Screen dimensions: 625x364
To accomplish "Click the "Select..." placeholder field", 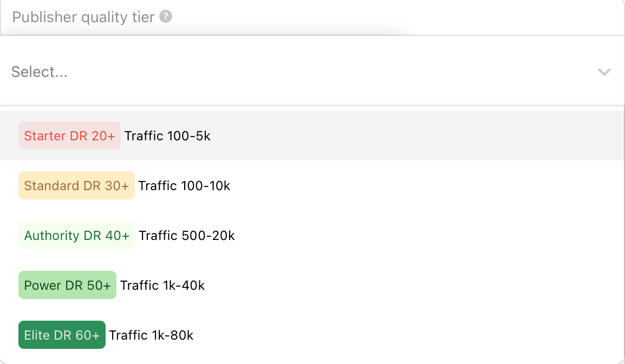I will [x=40, y=72].
